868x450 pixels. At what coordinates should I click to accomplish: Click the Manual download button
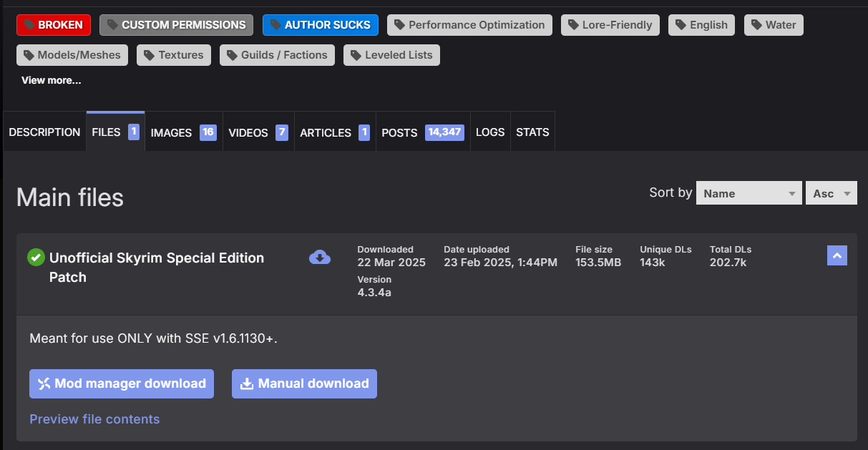pyautogui.click(x=304, y=383)
